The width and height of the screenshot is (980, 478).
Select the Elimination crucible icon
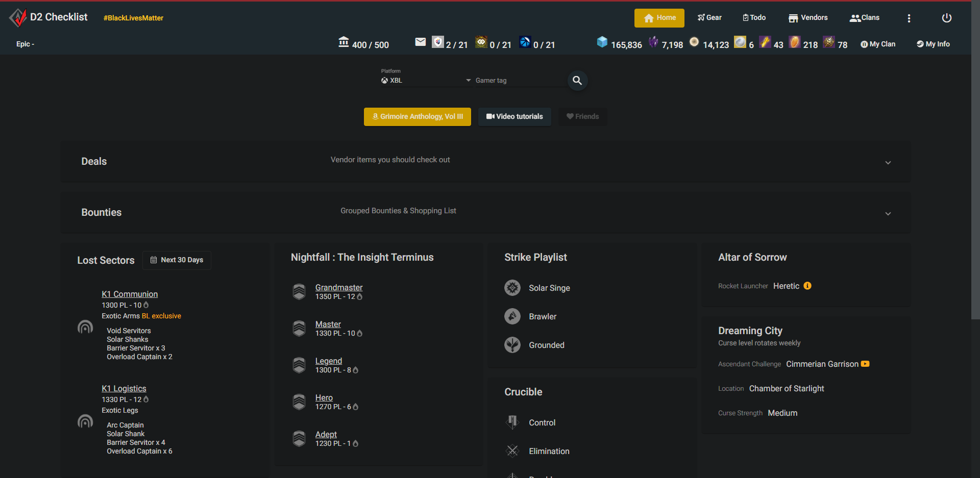tap(512, 451)
